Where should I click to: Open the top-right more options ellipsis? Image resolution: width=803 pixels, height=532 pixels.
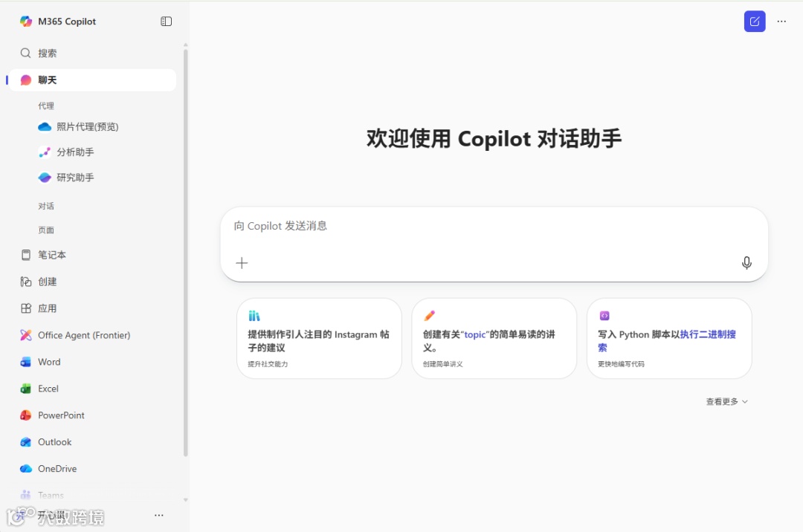click(781, 22)
